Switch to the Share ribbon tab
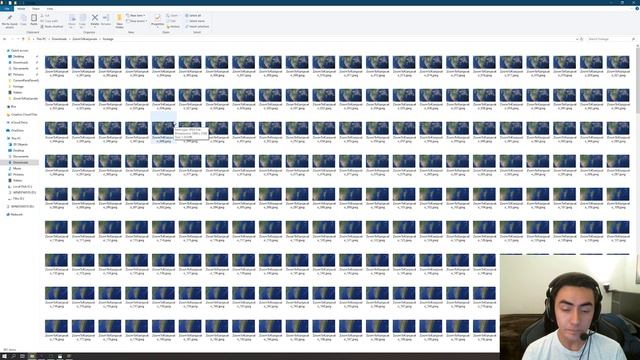 [36, 9]
